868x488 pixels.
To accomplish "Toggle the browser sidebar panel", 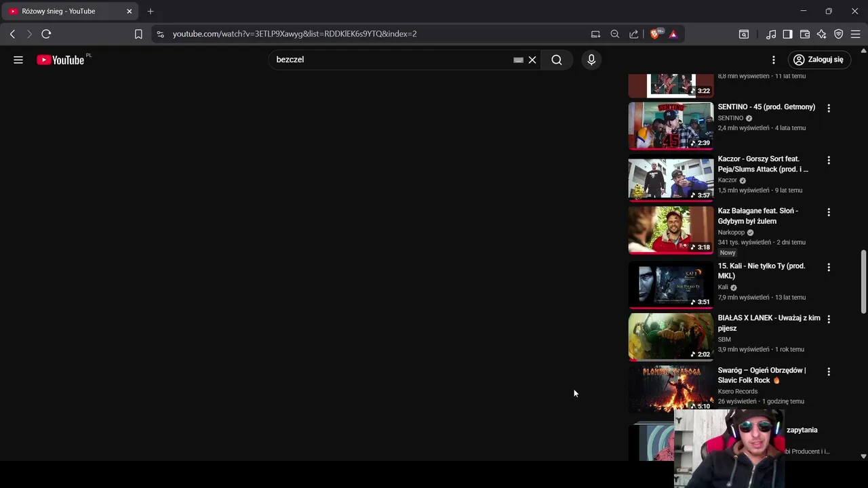I will [x=787, y=34].
